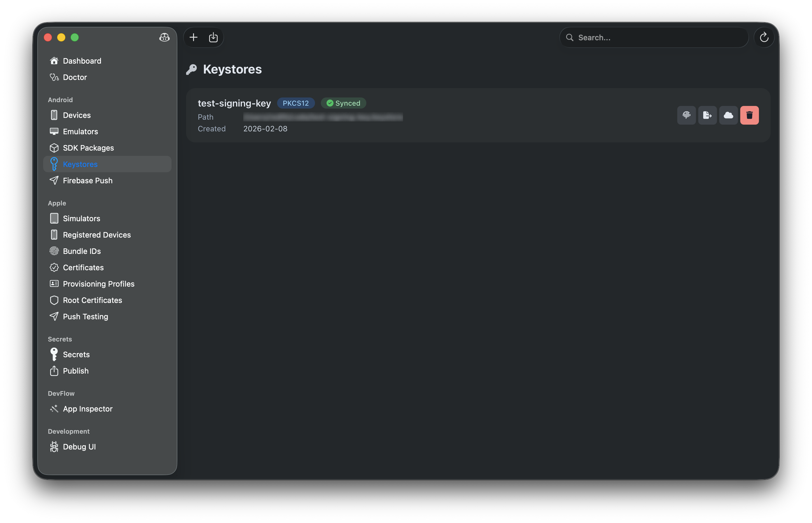Image resolution: width=812 pixels, height=523 pixels.
Task: Refresh the keystores list
Action: [x=764, y=37]
